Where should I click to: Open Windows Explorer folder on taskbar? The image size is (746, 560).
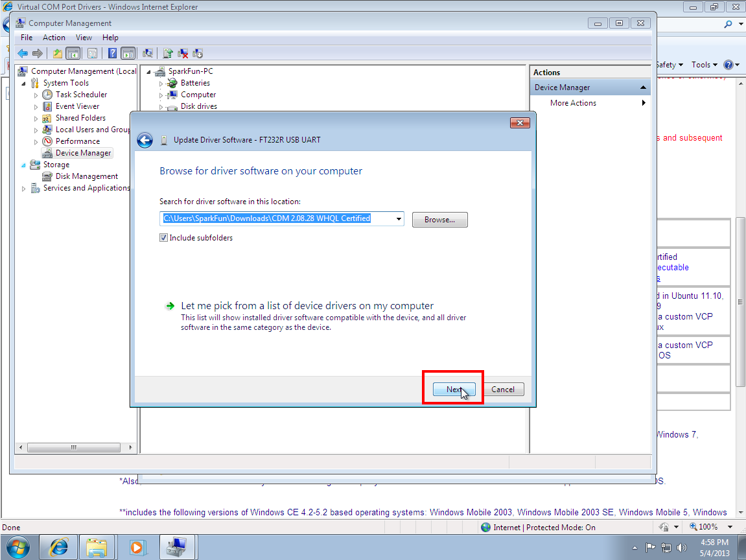(97, 547)
